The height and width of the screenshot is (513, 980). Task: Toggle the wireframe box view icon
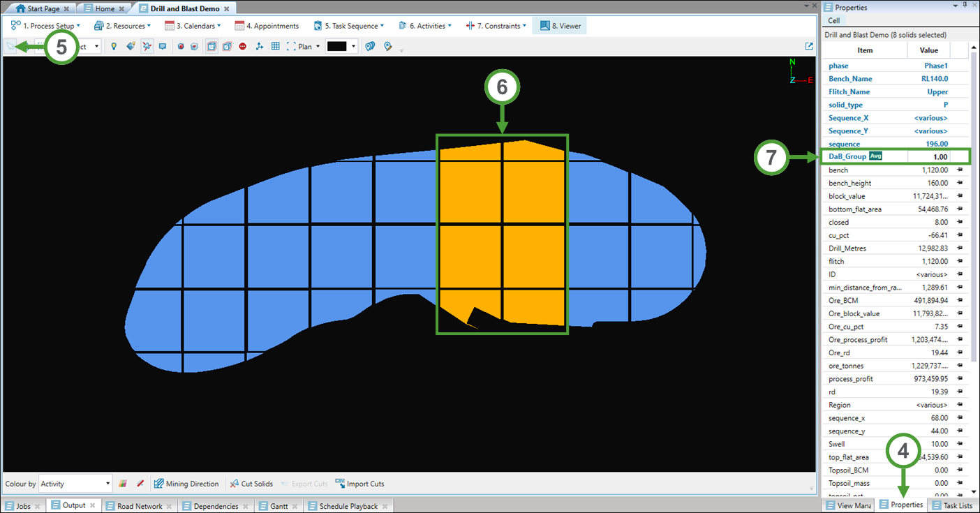pos(227,46)
